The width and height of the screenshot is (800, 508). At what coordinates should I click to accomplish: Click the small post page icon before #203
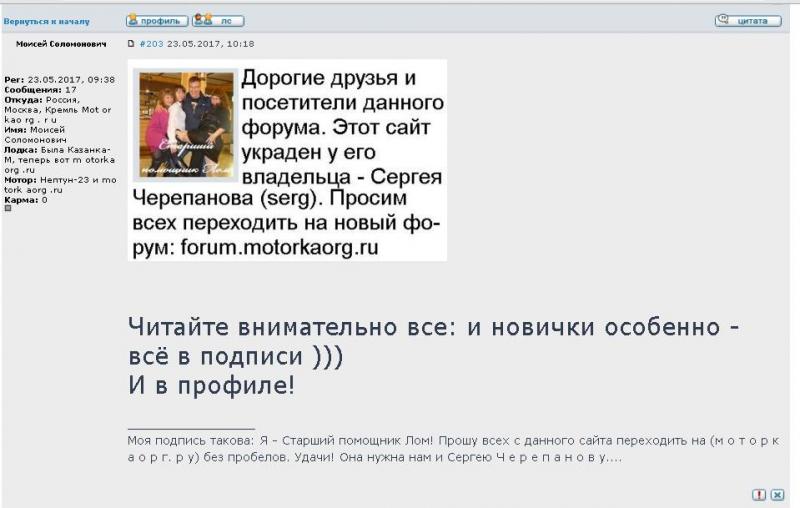point(131,44)
